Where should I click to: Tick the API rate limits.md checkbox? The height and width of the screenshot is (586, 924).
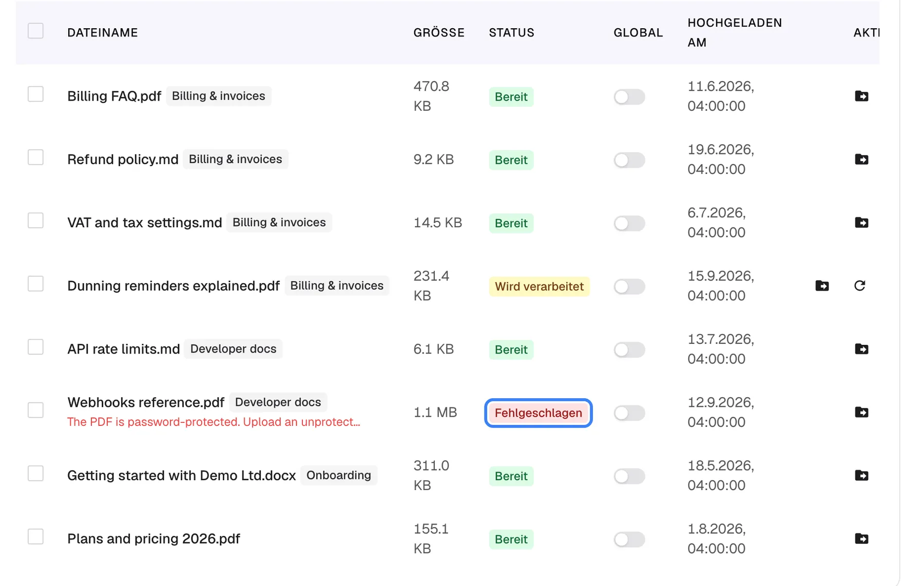pyautogui.click(x=35, y=347)
